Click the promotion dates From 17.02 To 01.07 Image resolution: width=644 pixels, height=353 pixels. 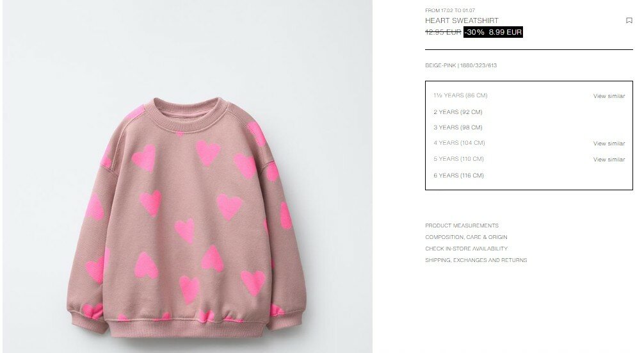pyautogui.click(x=450, y=10)
